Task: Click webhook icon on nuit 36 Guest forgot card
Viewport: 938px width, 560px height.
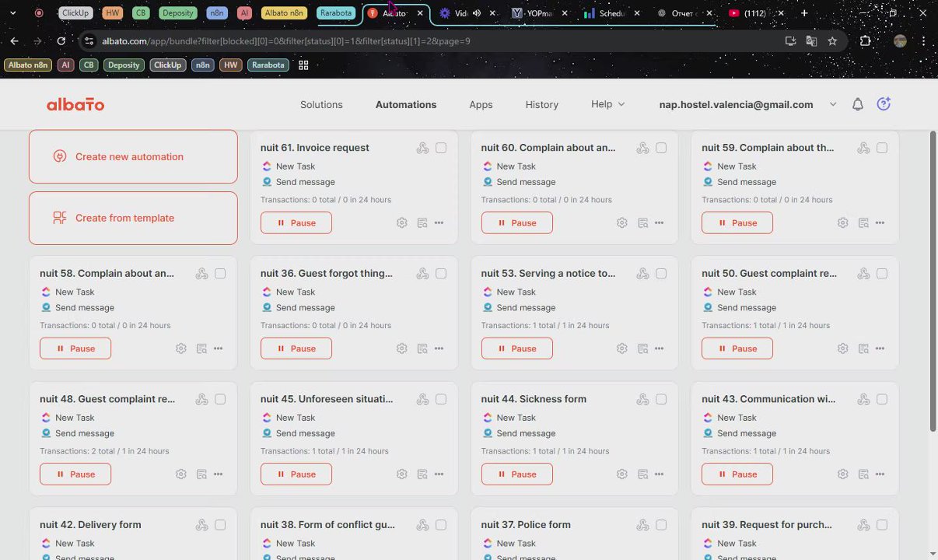Action: 422,274
